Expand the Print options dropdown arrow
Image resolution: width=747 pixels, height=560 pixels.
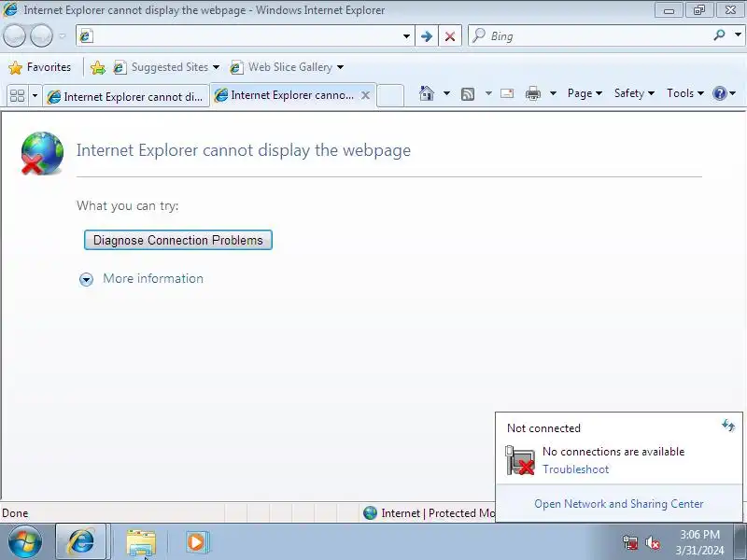click(x=553, y=93)
